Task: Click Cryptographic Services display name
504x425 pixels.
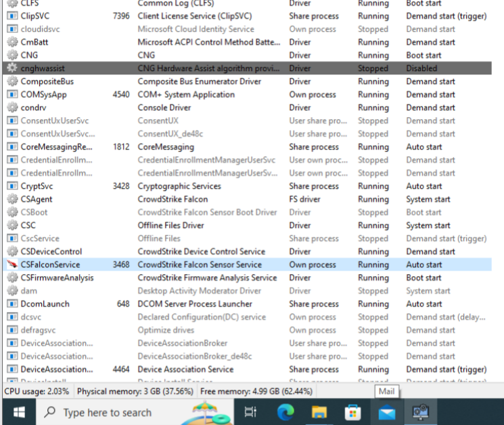Action: click(179, 186)
